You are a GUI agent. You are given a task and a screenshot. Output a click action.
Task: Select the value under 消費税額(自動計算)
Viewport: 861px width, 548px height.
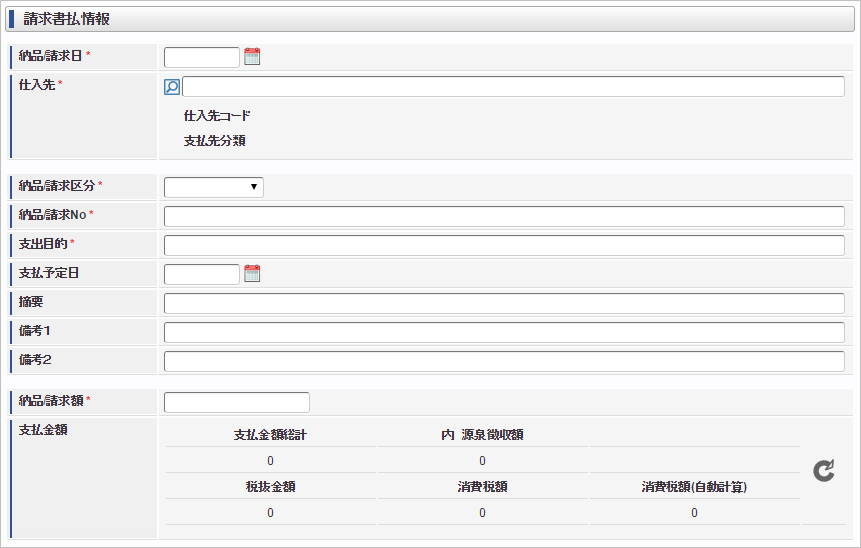coord(694,513)
